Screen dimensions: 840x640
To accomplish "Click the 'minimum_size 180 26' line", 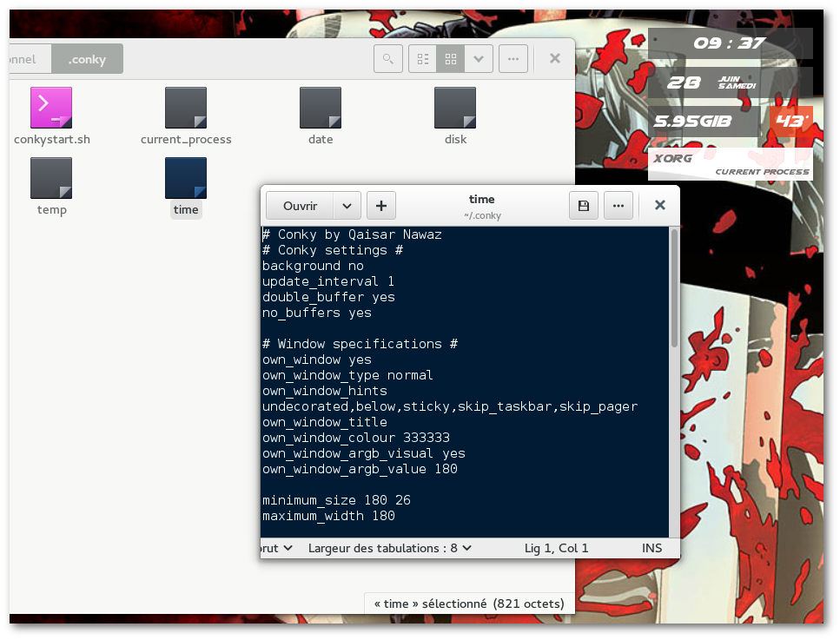I will pos(336,500).
